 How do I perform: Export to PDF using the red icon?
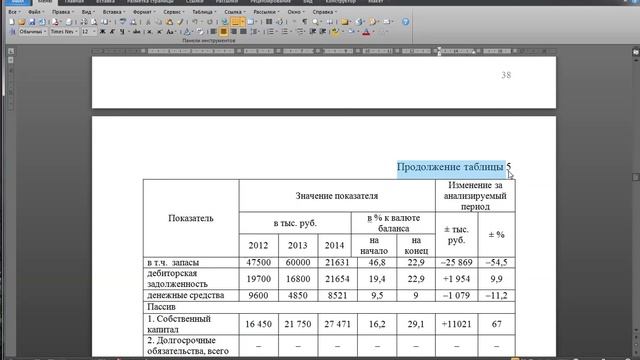(x=56, y=22)
